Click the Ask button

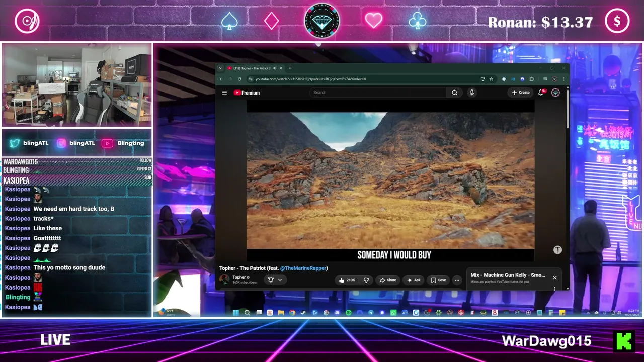click(414, 280)
